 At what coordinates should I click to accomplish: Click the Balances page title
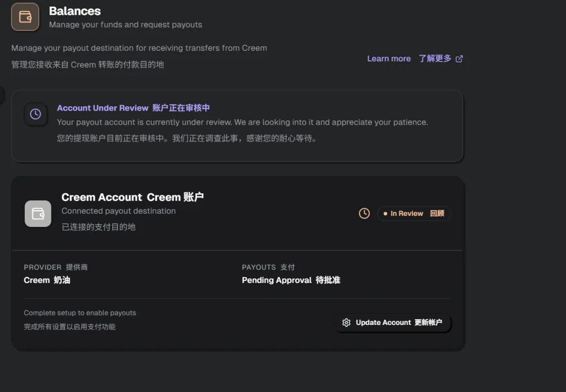[x=74, y=11]
